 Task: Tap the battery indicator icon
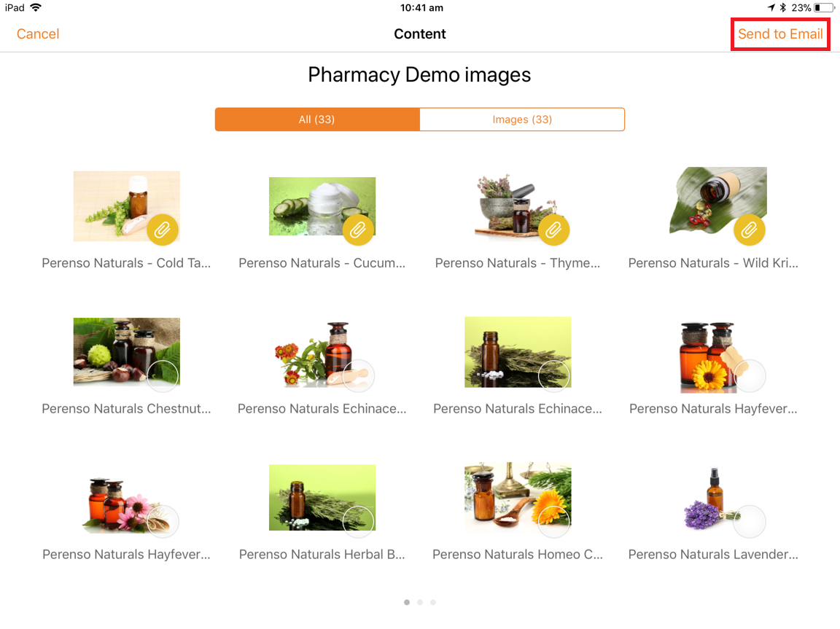click(824, 7)
